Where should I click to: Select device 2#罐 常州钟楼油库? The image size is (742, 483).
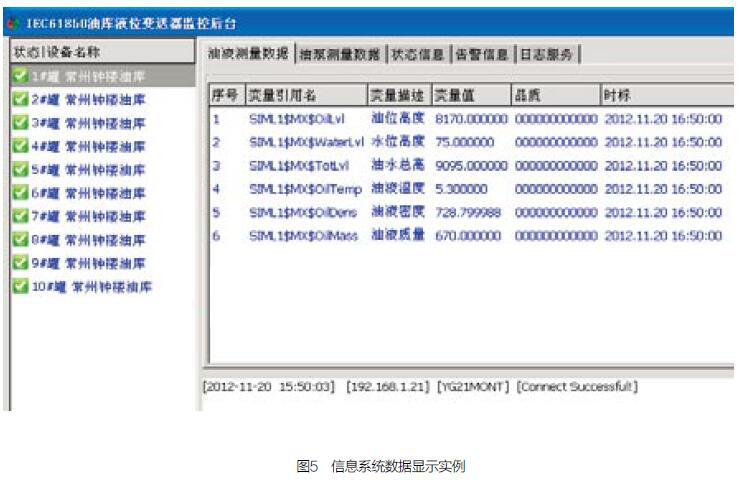tap(88, 100)
